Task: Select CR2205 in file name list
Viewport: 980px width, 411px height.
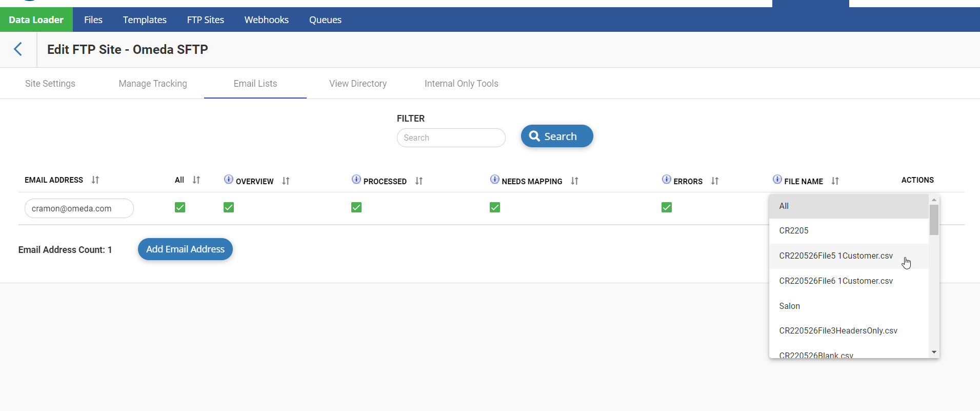Action: click(794, 231)
